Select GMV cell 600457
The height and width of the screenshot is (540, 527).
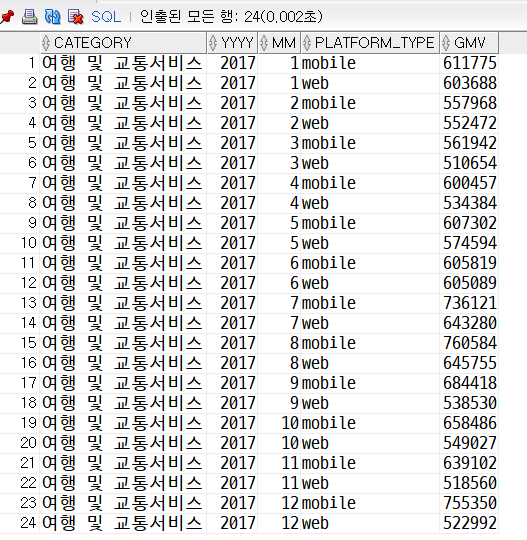tap(469, 183)
